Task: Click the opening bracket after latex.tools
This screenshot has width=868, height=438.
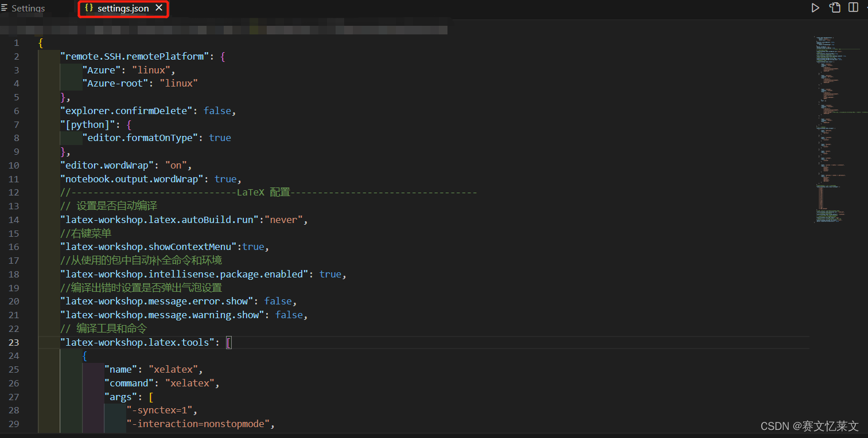Action: pos(229,343)
